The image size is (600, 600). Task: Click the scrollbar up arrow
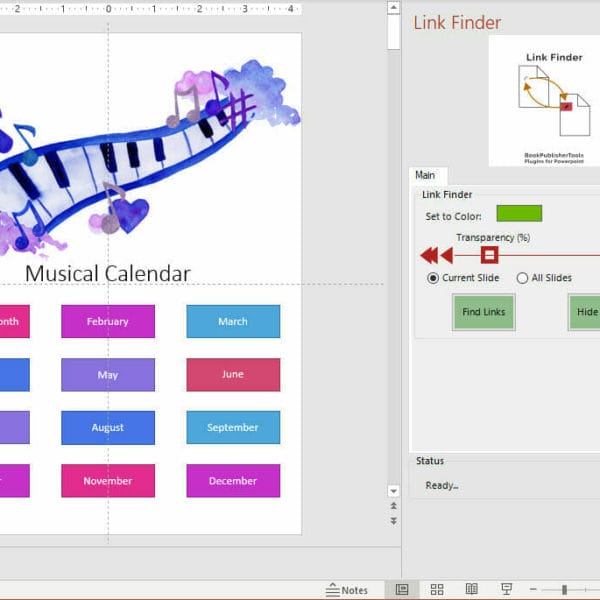pyautogui.click(x=393, y=8)
